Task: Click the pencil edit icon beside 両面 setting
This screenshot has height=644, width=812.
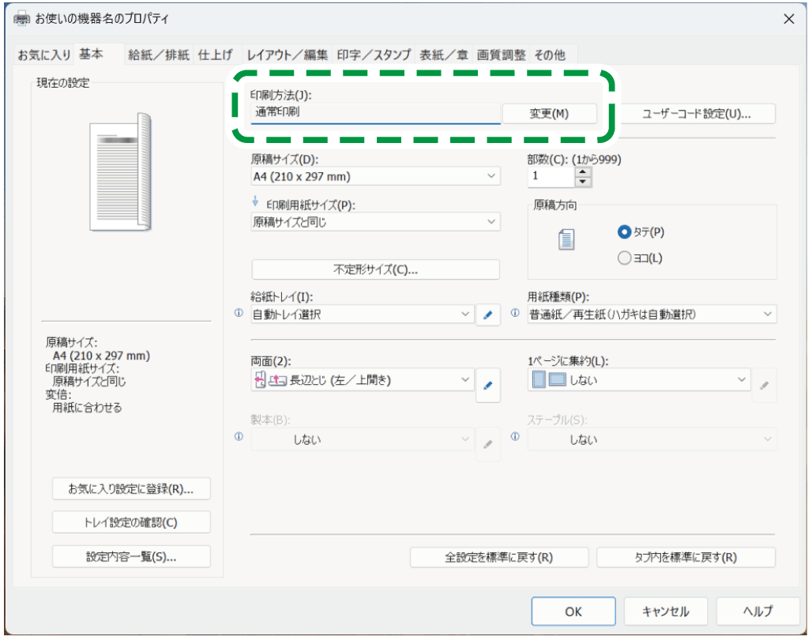Action: pos(488,385)
